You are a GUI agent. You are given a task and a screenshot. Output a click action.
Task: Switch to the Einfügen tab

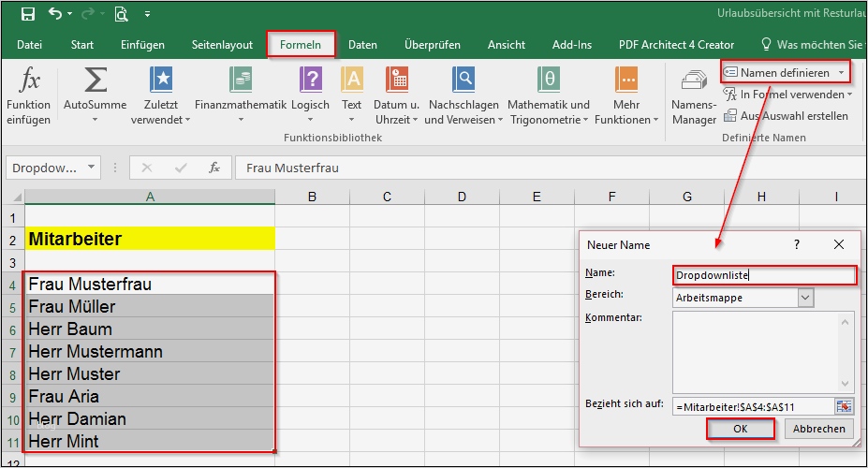pyautogui.click(x=143, y=45)
